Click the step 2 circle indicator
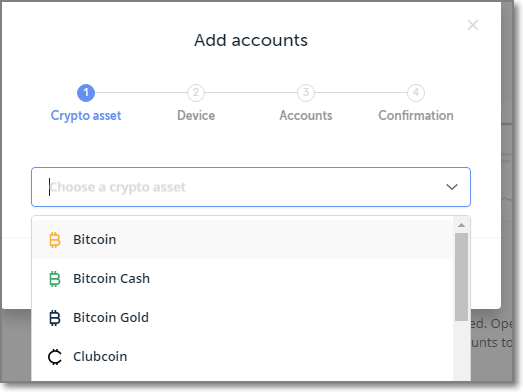 (x=196, y=92)
